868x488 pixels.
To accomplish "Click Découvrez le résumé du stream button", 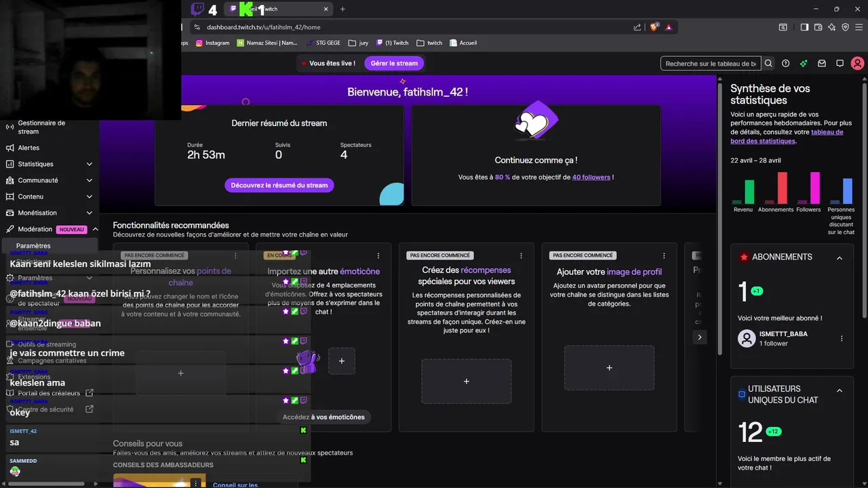I will [x=279, y=185].
